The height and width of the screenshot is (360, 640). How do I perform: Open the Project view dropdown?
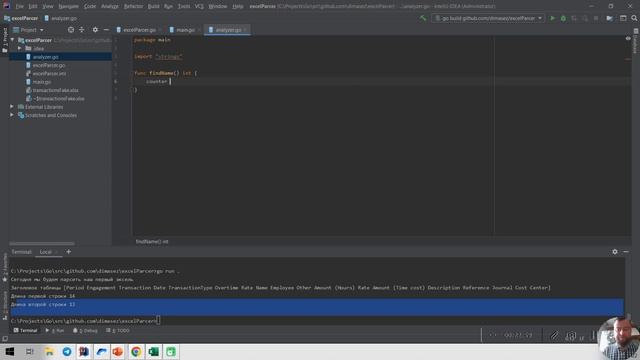[x=28, y=30]
